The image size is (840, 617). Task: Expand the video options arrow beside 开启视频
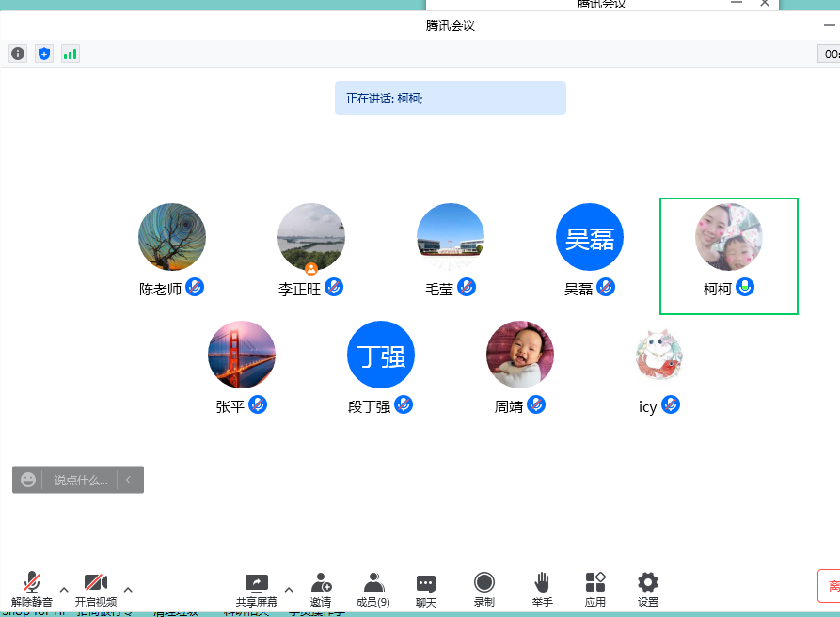128,590
